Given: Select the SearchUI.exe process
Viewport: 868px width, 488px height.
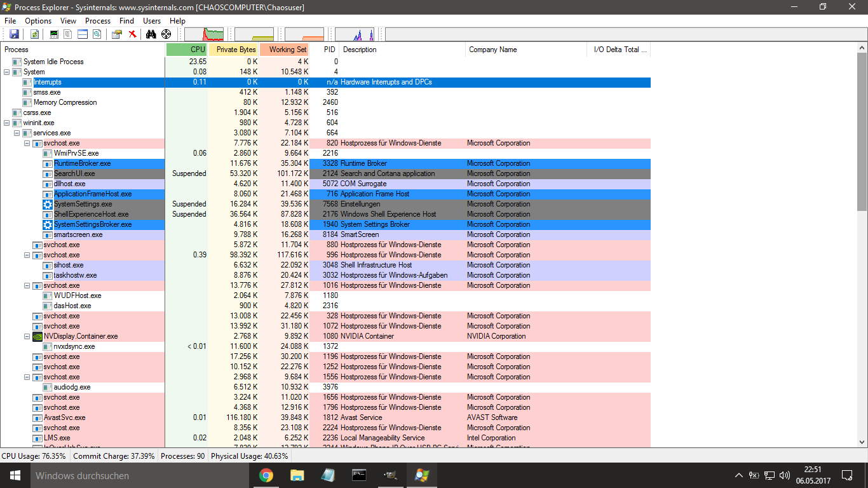Looking at the screenshot, I should [x=74, y=173].
